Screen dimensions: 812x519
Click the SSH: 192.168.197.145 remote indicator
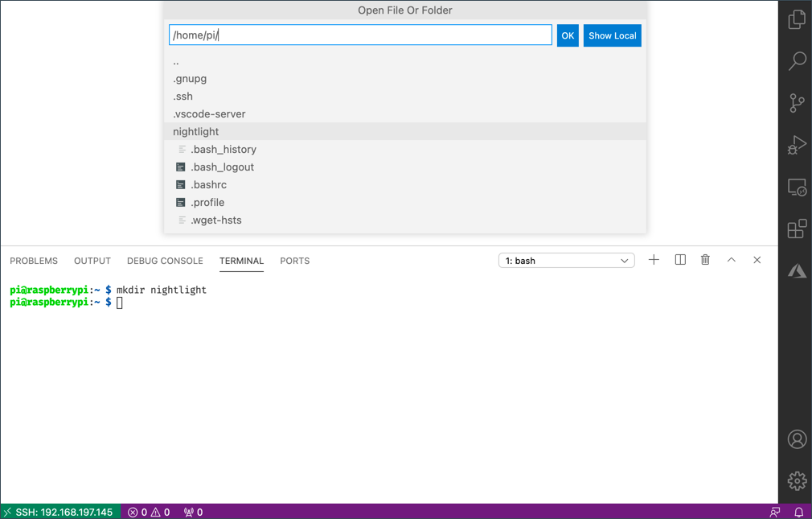coord(60,511)
